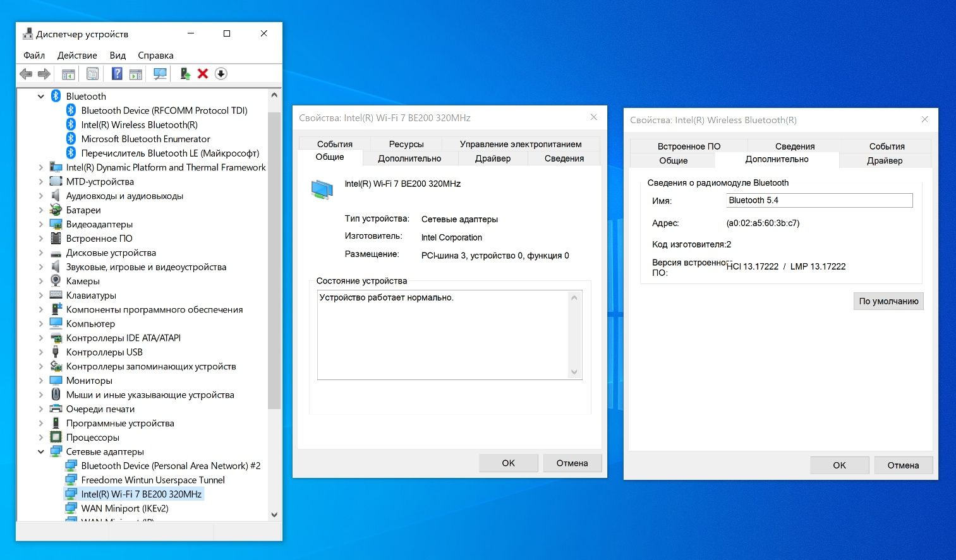Select Intel(R) Wi-Fi 7 BE200 320MHz in tree
Screen dimensions: 956x560
click(x=141, y=494)
